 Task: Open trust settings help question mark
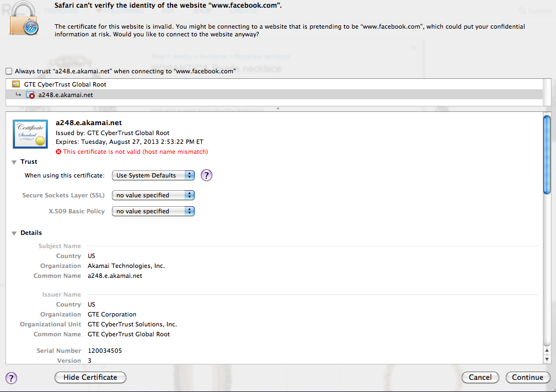coord(206,175)
